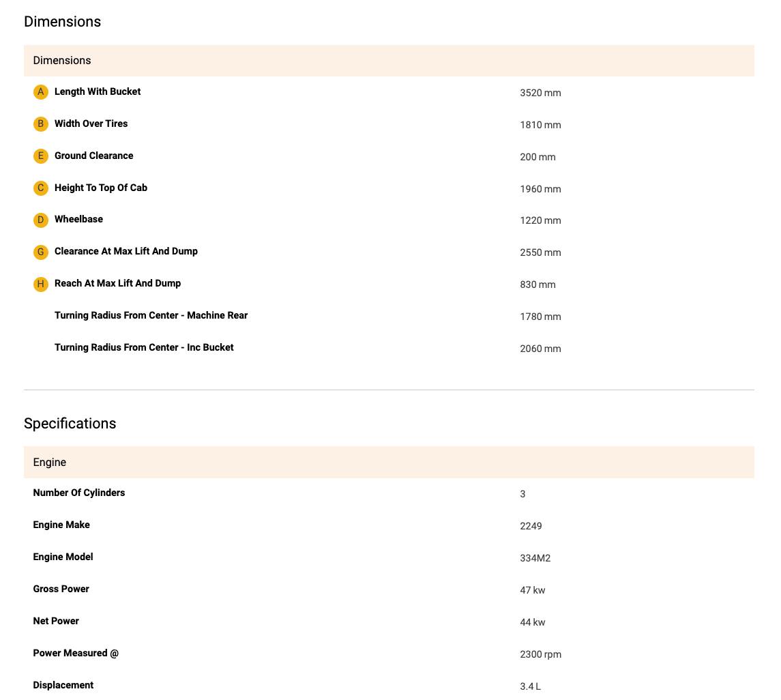Click Turning Radius From Center - Inc Bucket label
781x700 pixels.
(144, 347)
